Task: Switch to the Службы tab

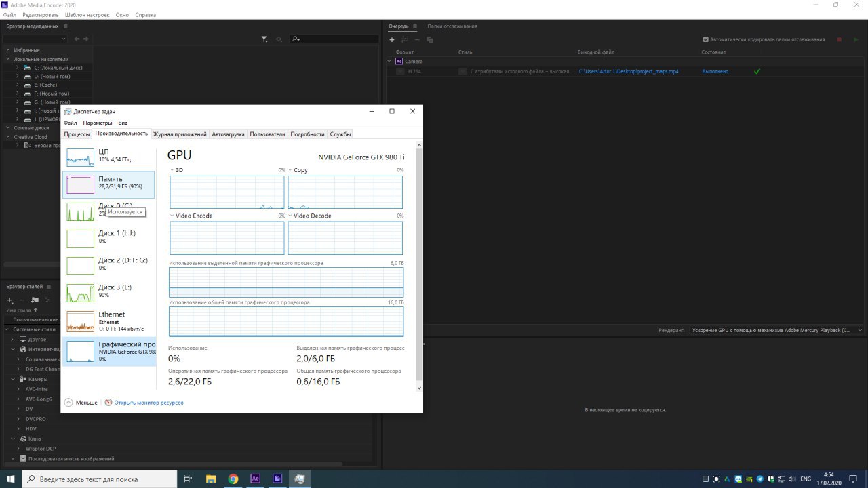Action: click(x=340, y=134)
